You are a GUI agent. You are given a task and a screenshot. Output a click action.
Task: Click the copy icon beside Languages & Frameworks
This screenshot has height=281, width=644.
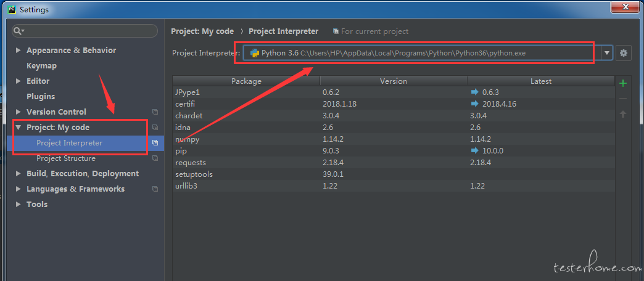tap(155, 189)
